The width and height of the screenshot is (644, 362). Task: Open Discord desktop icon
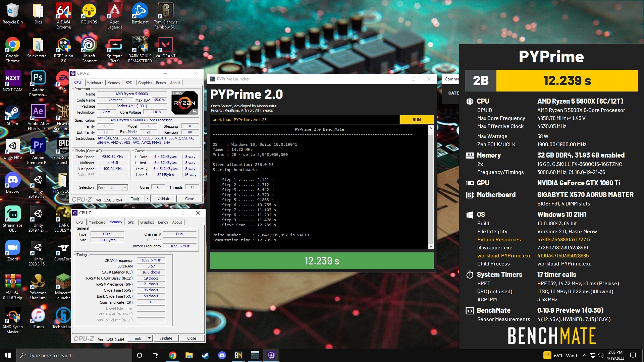click(13, 183)
